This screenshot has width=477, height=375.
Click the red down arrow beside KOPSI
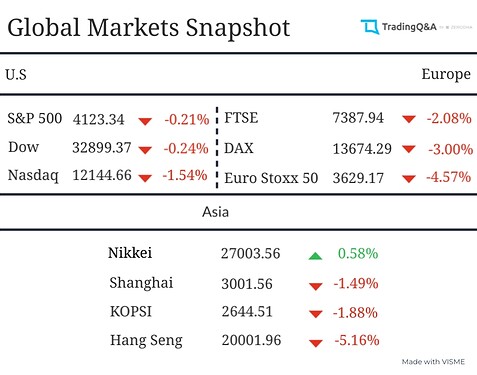pos(315,314)
